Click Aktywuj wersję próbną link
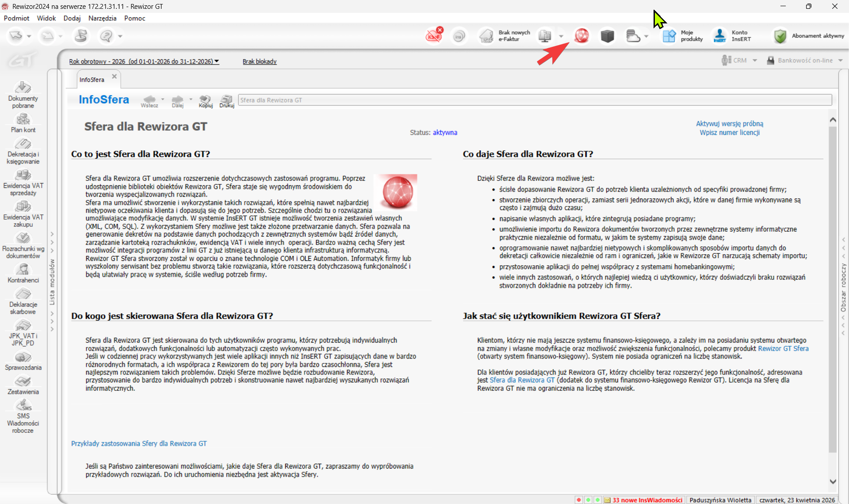 click(730, 124)
